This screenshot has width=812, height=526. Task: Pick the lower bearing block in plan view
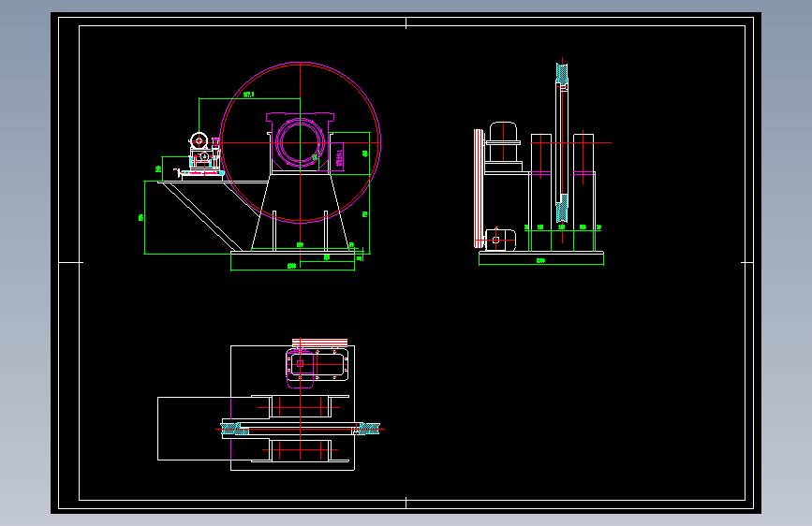[x=301, y=450]
